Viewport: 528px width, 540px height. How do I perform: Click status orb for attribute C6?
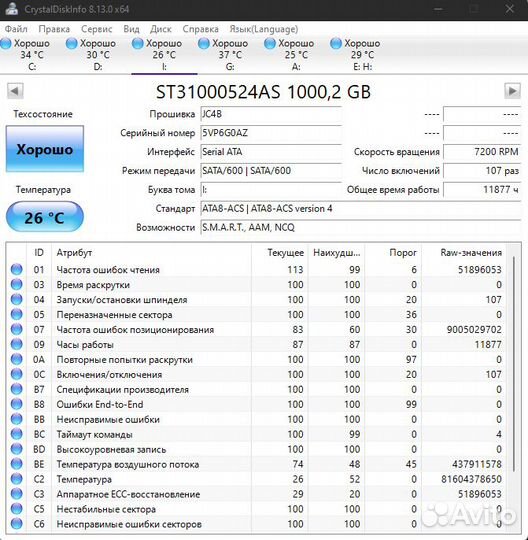[x=16, y=524]
